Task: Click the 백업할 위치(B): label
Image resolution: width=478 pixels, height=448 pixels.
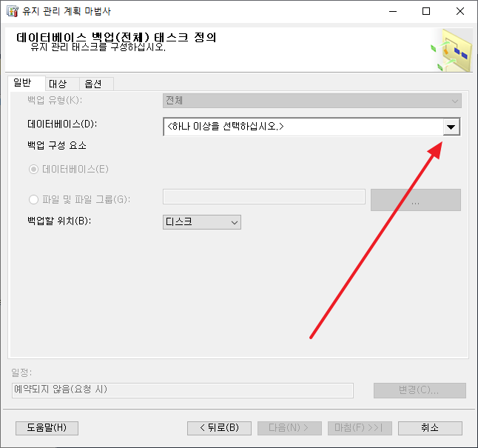Action: [x=59, y=221]
